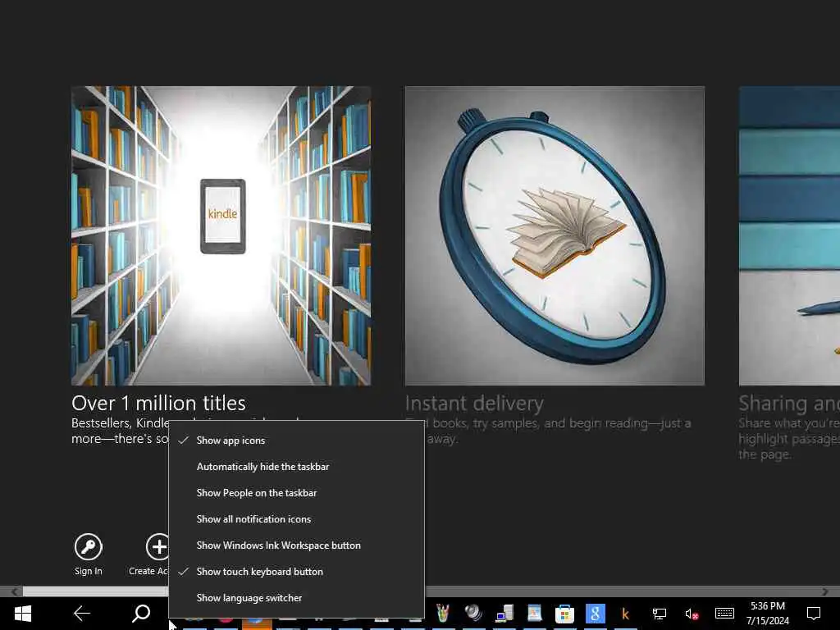The width and height of the screenshot is (840, 630).
Task: Open the Windows Start menu
Action: coord(22,614)
